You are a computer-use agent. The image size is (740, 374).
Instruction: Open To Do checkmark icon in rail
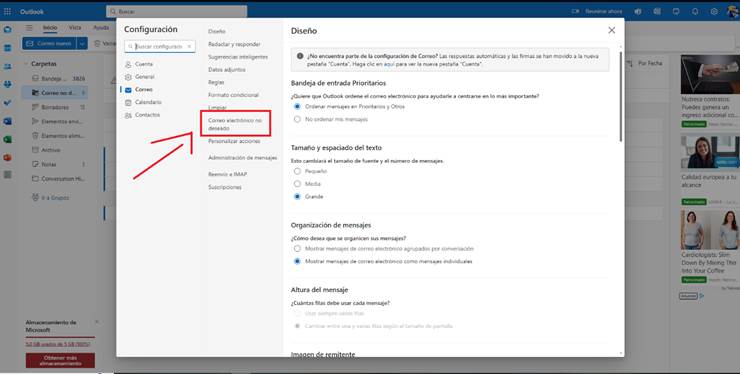[8, 103]
